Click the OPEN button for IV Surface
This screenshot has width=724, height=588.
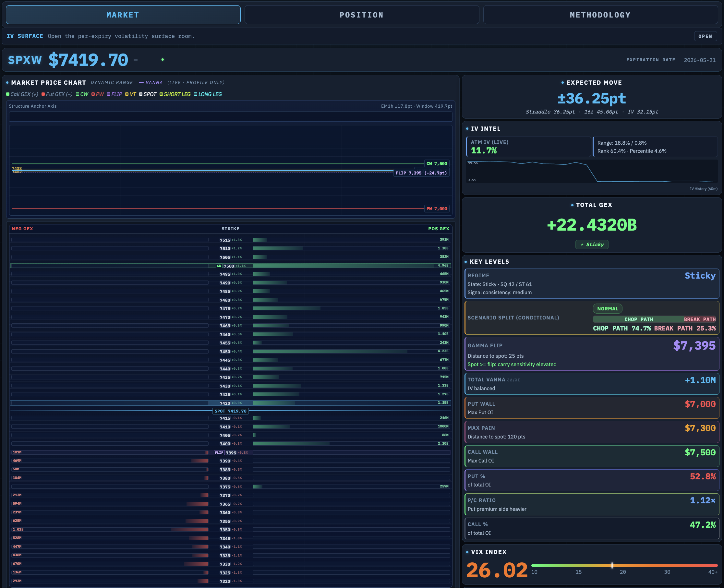tap(705, 36)
